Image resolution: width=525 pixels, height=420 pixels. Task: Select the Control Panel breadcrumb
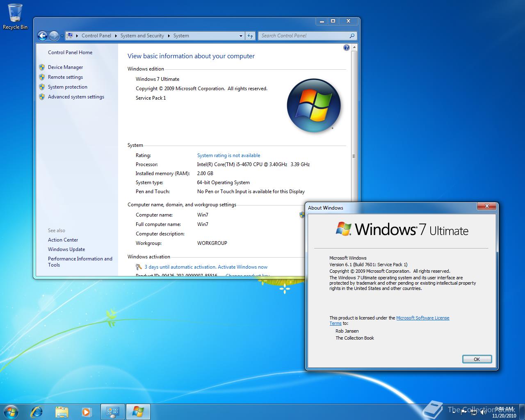point(96,36)
